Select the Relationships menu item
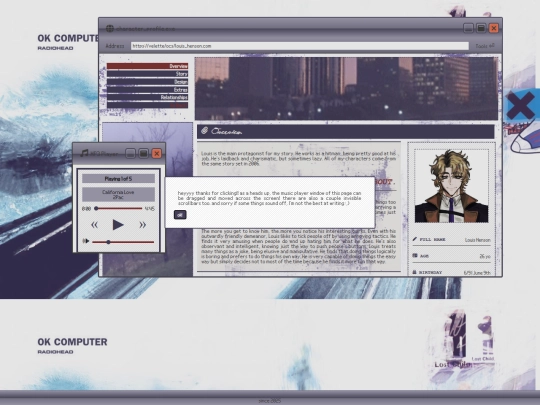 (x=147, y=97)
